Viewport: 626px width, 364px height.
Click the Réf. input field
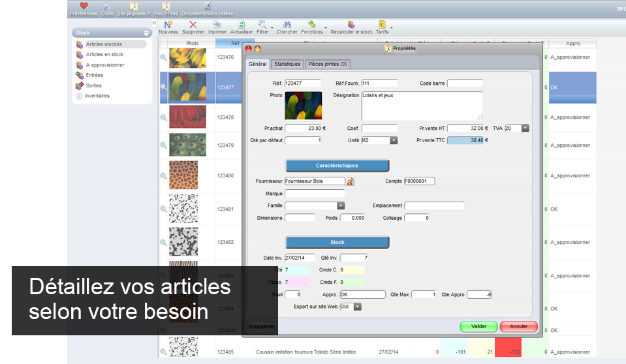pyautogui.click(x=303, y=83)
